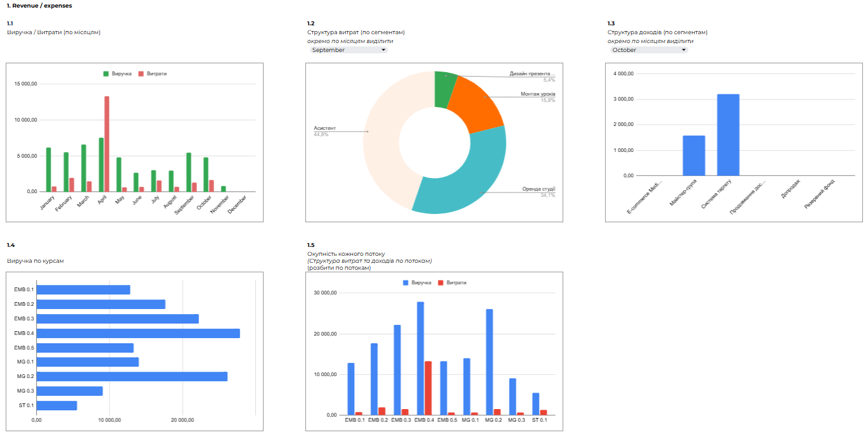
Task: Click the blue Виручка legend swatch in chart 1.5
Action: click(x=406, y=282)
